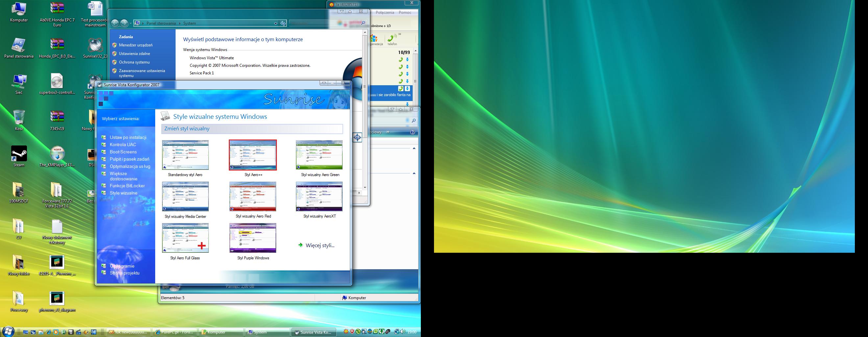The height and width of the screenshot is (337, 868).
Task: Open Pomoc menu in Gadu-Gadu
Action: click(405, 13)
